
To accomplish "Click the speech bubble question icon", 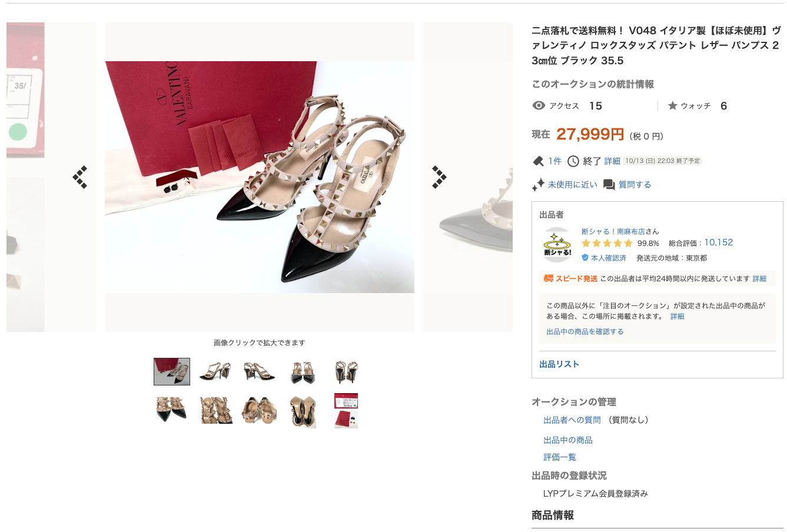I will 609,185.
